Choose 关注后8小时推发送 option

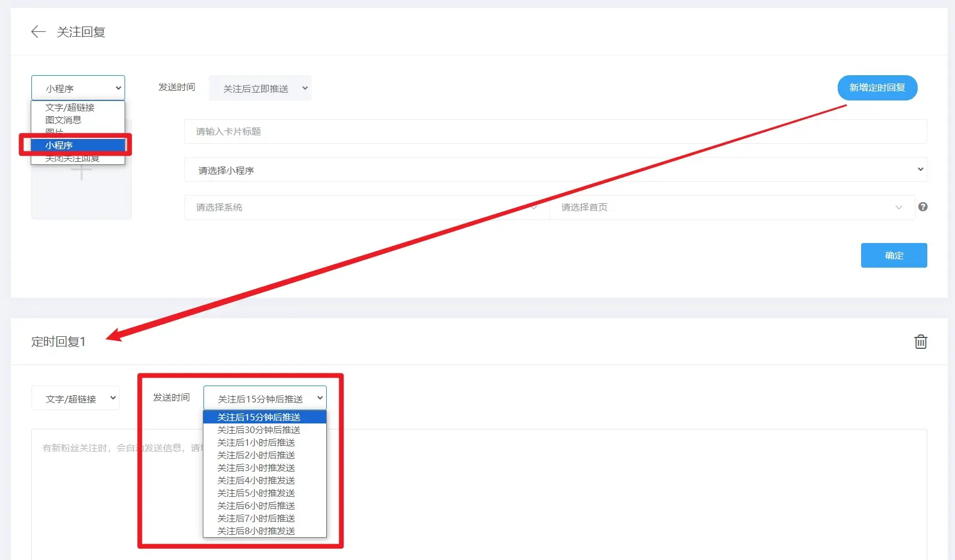[x=256, y=531]
